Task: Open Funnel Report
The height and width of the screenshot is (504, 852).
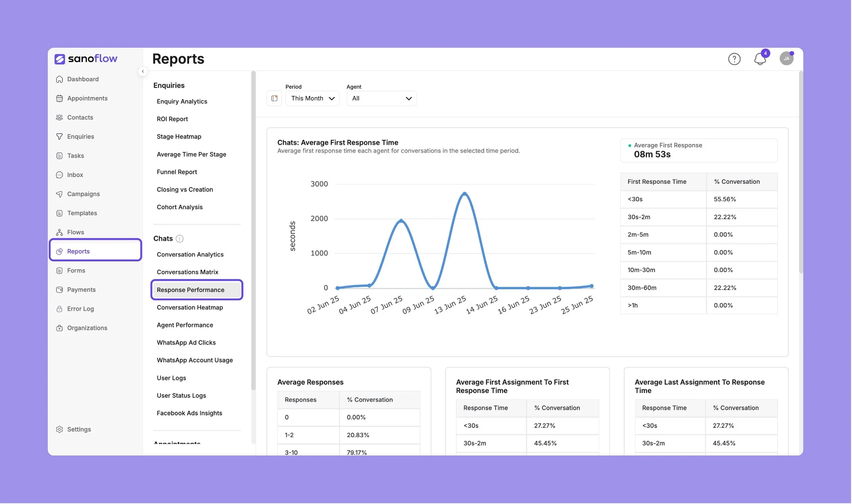Action: tap(177, 172)
